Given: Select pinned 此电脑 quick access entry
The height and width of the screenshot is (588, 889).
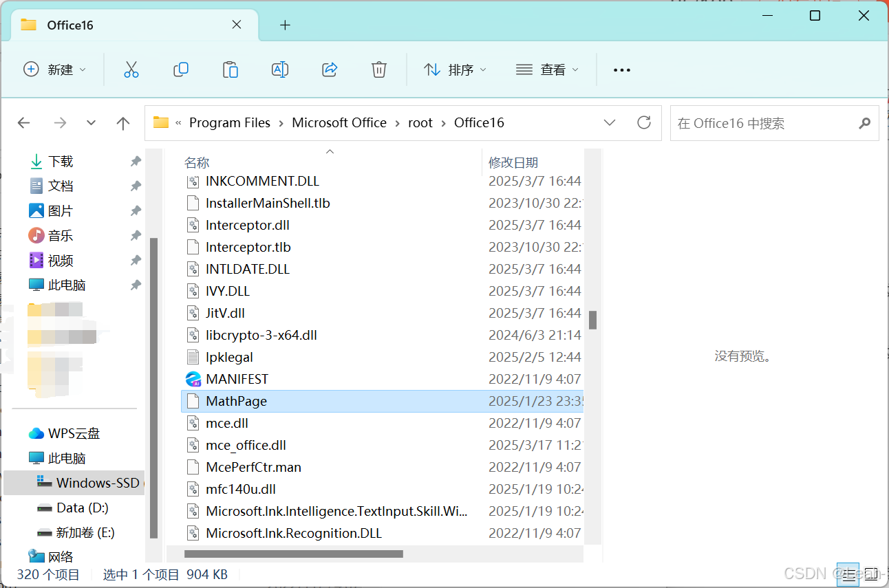Looking at the screenshot, I should click(x=67, y=285).
